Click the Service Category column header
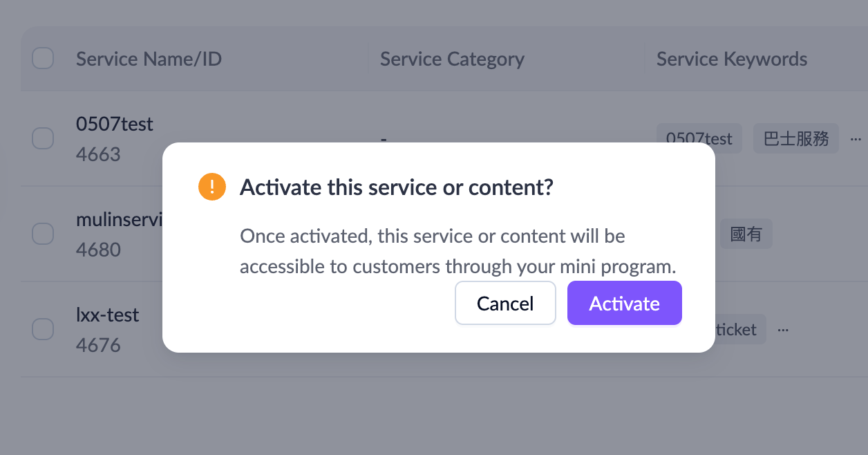Image resolution: width=868 pixels, height=455 pixels. click(x=452, y=59)
